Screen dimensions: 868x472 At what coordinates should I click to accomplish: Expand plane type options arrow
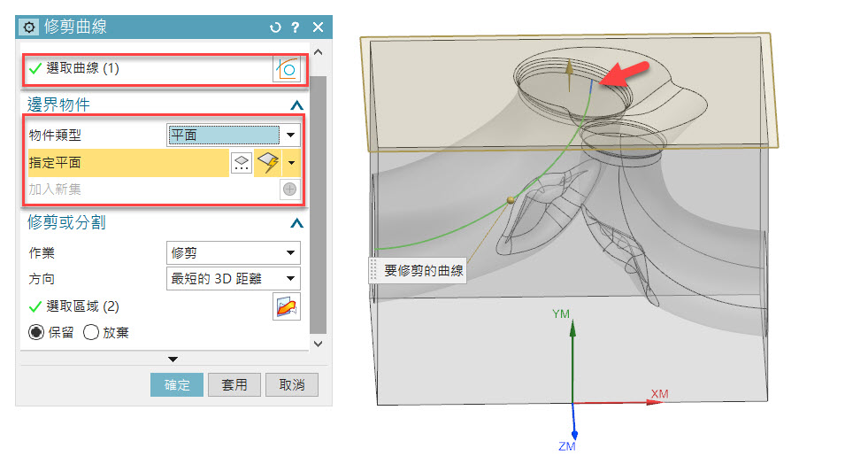(x=291, y=163)
